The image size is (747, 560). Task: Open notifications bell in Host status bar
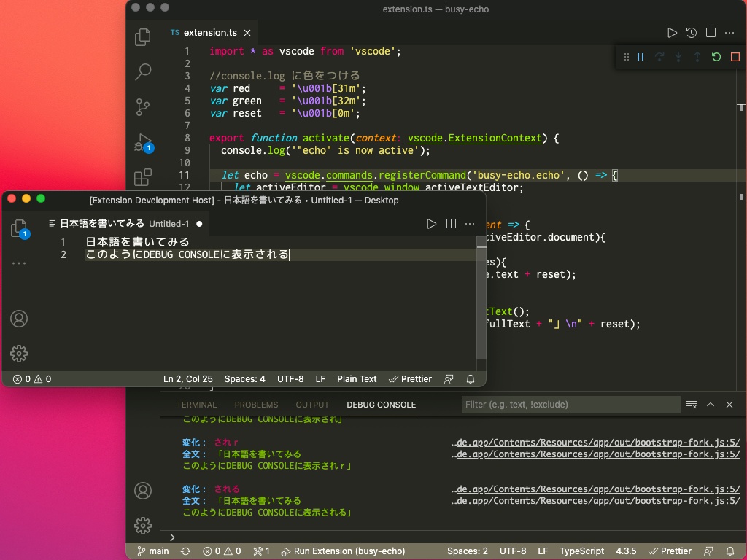tap(471, 379)
